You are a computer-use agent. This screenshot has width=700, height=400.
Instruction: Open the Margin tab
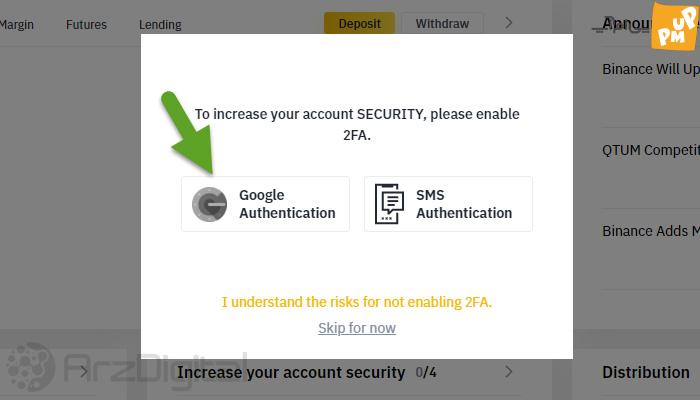point(17,25)
